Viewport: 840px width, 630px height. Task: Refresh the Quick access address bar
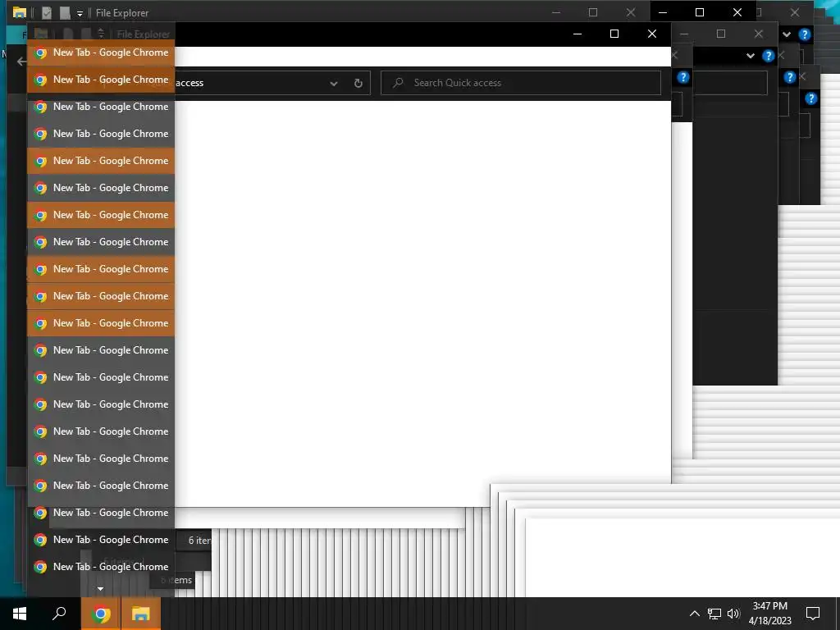[x=358, y=83]
